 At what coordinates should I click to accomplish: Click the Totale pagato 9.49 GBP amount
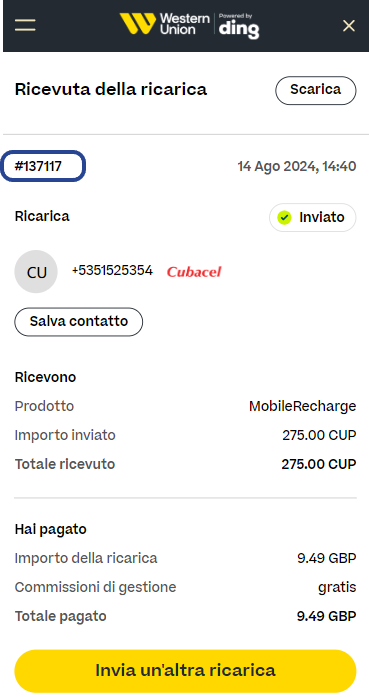coord(326,617)
